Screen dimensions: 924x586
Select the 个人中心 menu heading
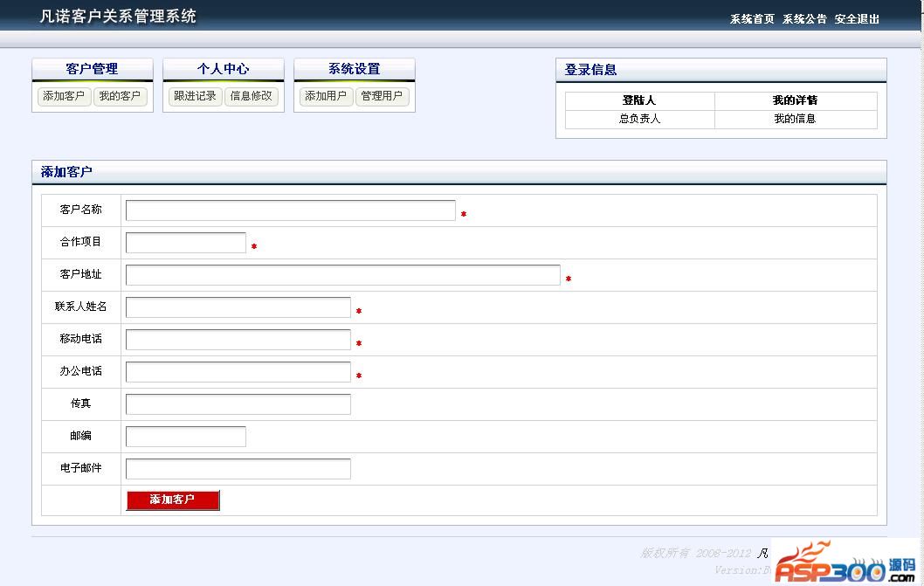tap(223, 69)
